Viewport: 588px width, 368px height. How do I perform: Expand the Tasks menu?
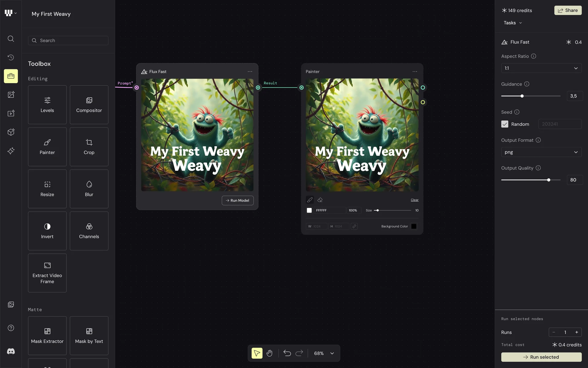click(513, 23)
